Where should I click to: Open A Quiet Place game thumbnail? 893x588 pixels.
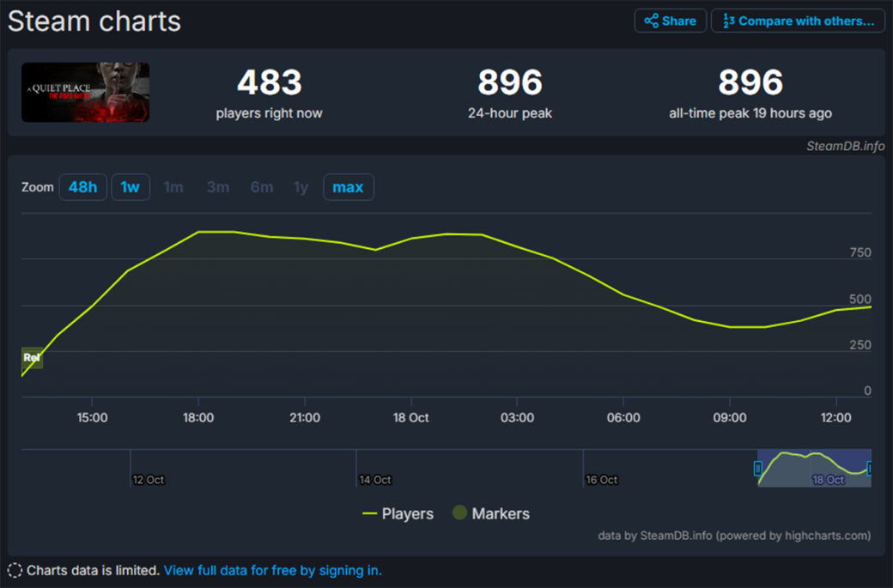pyautogui.click(x=85, y=92)
